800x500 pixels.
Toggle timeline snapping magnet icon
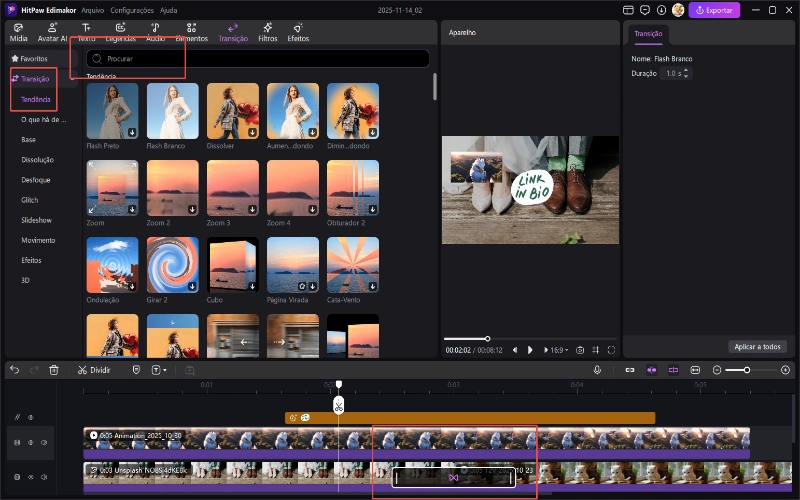652,370
